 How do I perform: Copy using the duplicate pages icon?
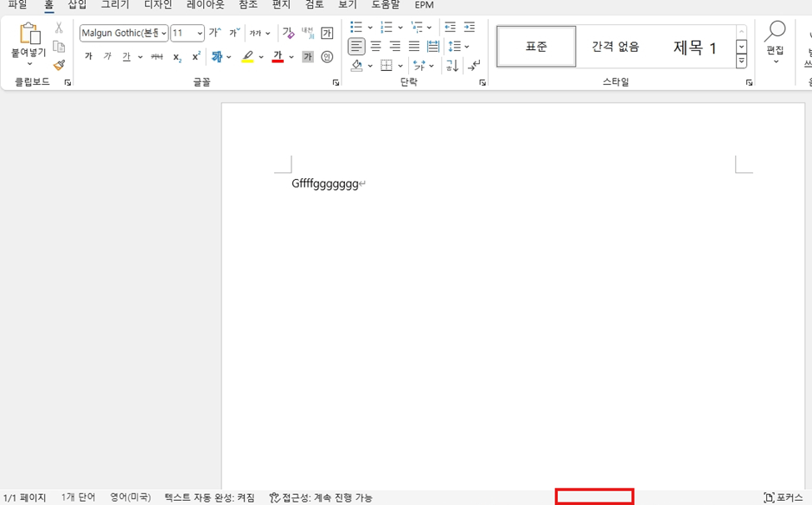pyautogui.click(x=59, y=47)
